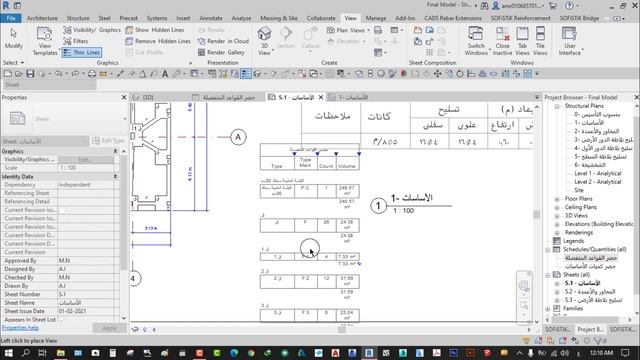
Task: Switch to the Architecture ribbon tab
Action: pos(42,18)
